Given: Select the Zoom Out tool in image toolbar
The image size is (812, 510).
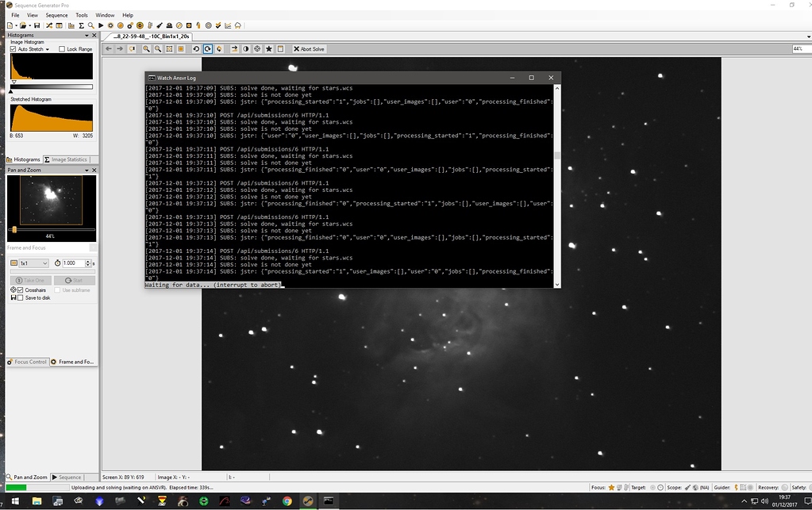Looking at the screenshot, I should (157, 48).
